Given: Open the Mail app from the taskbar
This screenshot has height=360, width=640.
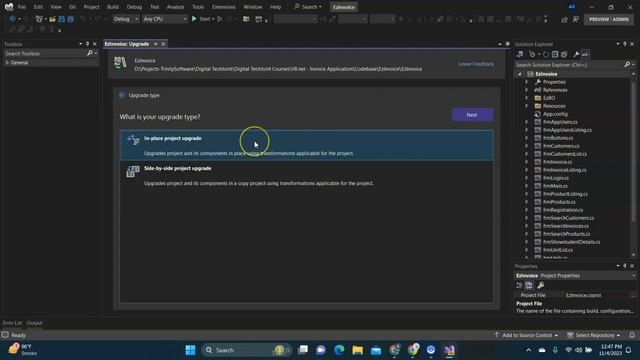Looking at the screenshot, I should (x=376, y=350).
